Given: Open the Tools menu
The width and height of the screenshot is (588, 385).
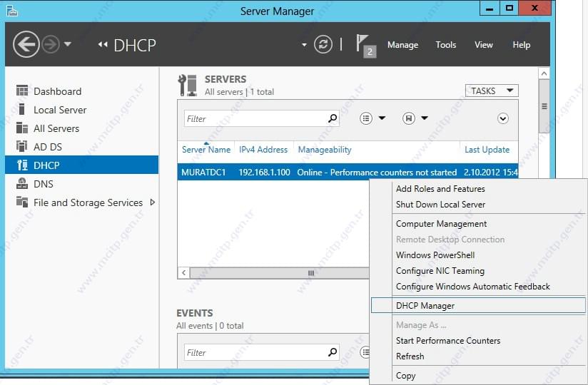Looking at the screenshot, I should tap(445, 45).
